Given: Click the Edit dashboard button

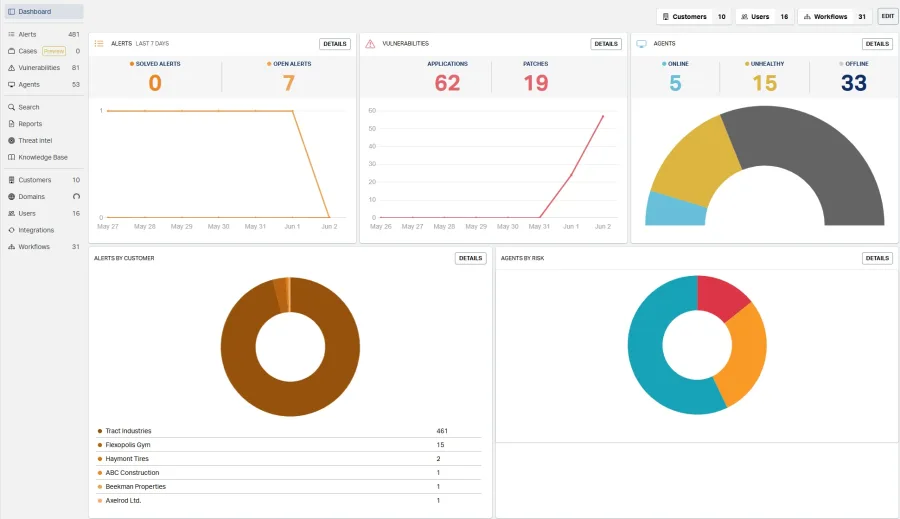Looking at the screenshot, I should point(888,17).
